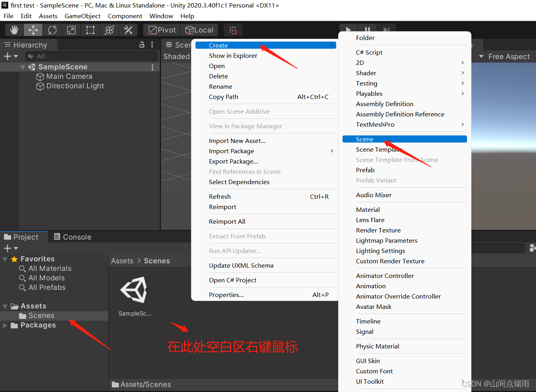This screenshot has height=392, width=536.
Task: Select the combined Transform tool
Action: click(x=109, y=30)
